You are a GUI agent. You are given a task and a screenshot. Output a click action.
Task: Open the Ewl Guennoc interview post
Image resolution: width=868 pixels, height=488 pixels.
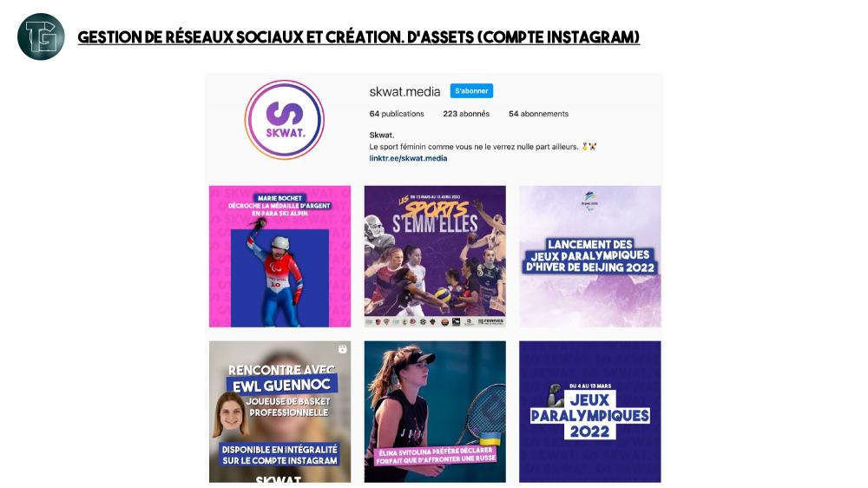point(279,412)
